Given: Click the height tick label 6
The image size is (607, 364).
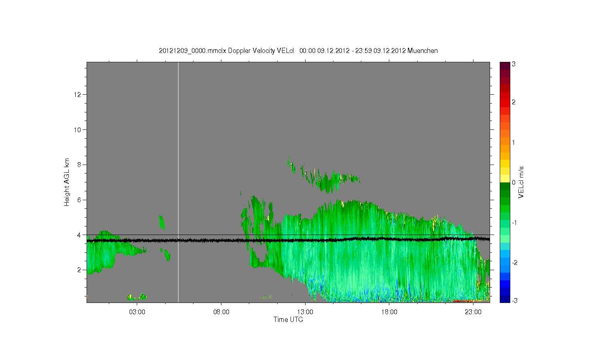Looking at the screenshot, I should (x=80, y=200).
